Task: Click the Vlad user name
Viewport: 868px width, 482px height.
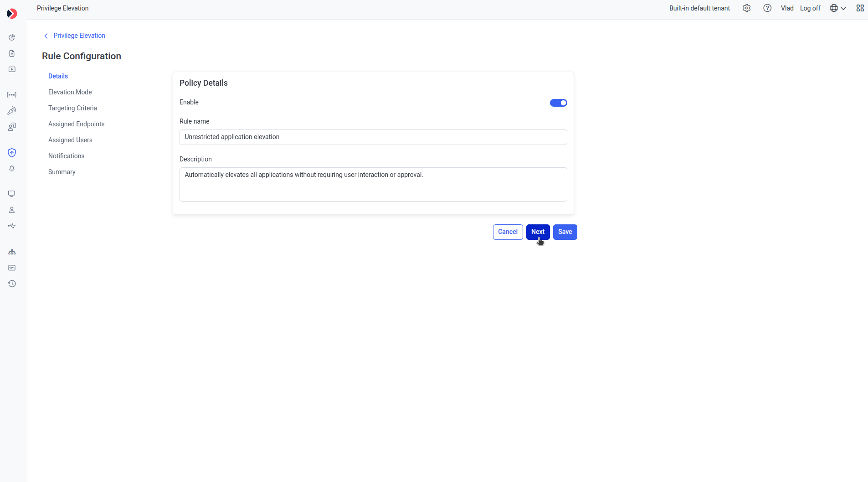Action: [x=787, y=8]
